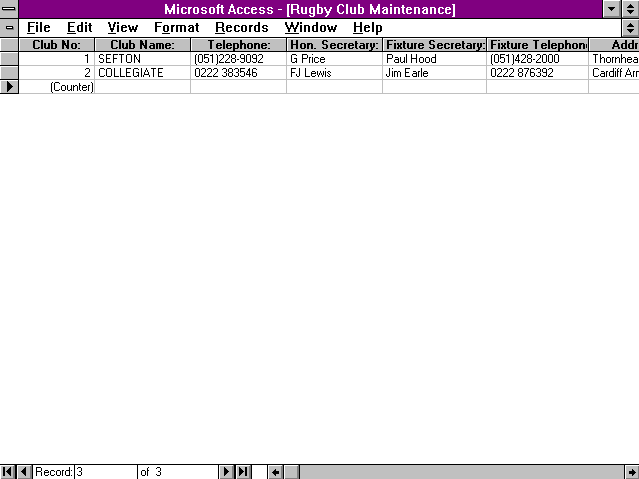
Task: Click the record number input field
Action: (x=106, y=472)
